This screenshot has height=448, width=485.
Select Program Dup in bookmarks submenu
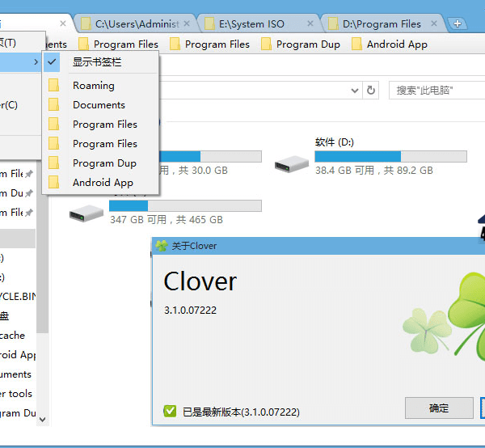[x=104, y=163]
